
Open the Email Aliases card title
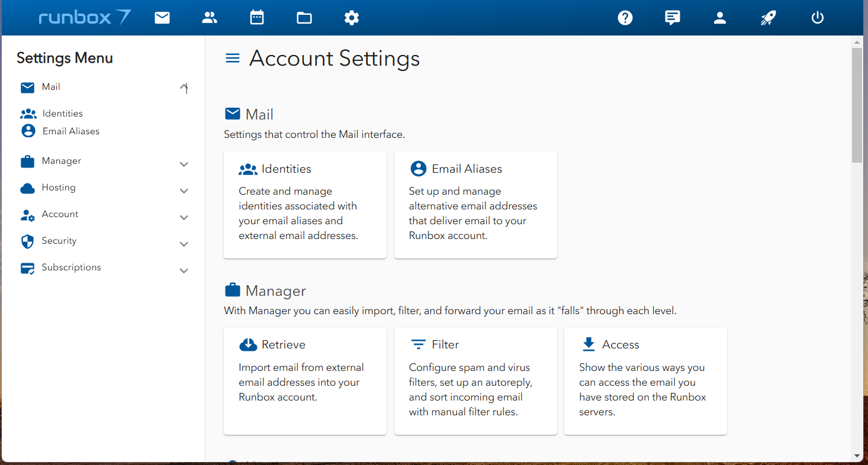(467, 169)
